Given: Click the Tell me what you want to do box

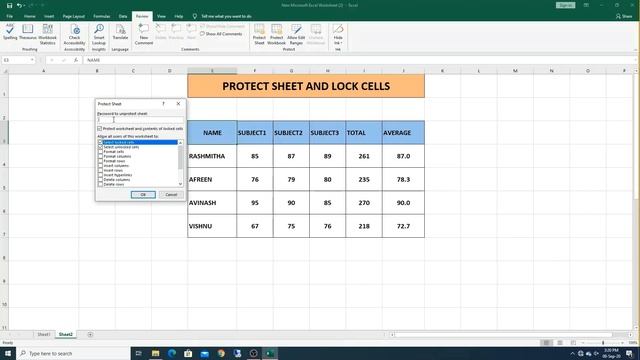Looking at the screenshot, I should tap(226, 16).
